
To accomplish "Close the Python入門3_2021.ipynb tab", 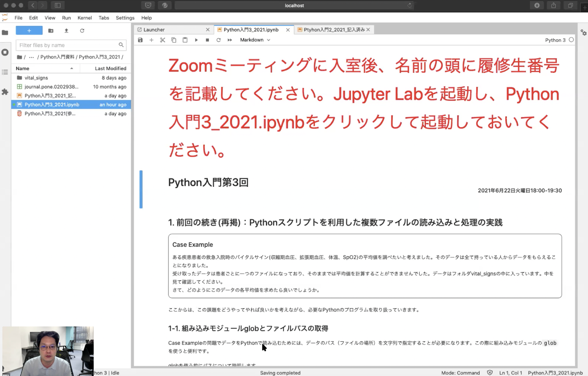I will [x=288, y=30].
